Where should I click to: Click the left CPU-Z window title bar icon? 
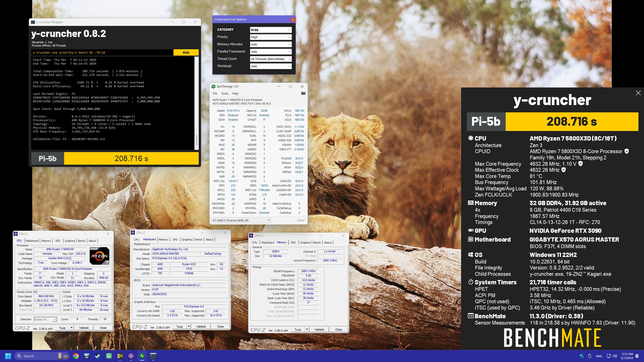pyautogui.click(x=16, y=234)
